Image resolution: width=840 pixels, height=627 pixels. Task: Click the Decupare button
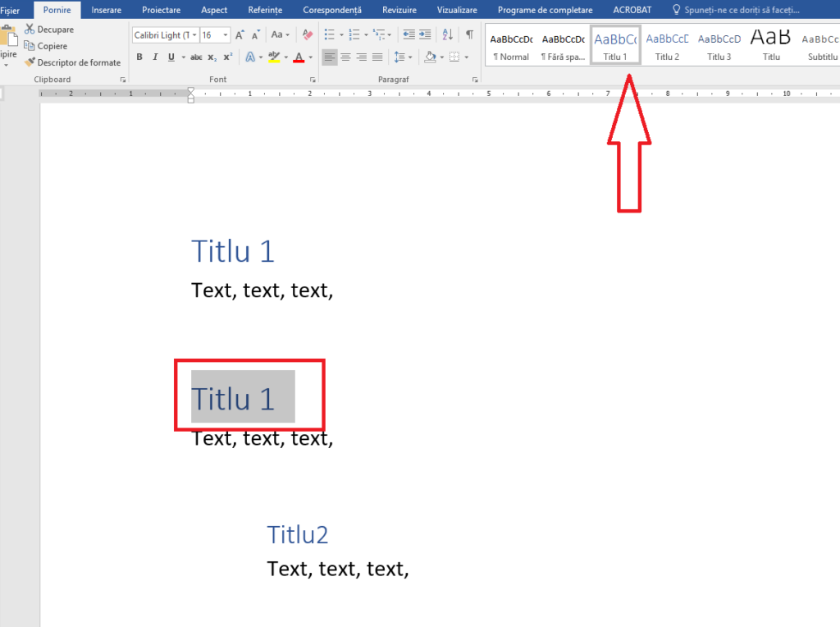49,30
